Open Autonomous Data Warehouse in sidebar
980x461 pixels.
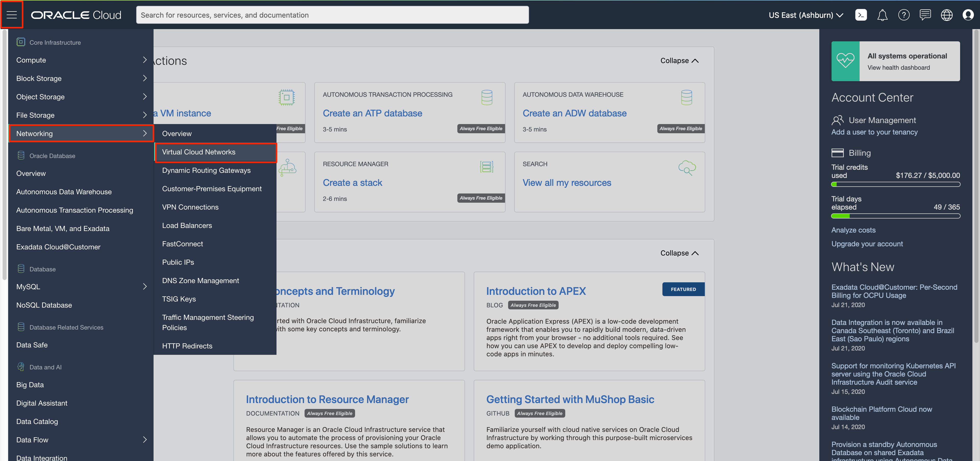64,192
